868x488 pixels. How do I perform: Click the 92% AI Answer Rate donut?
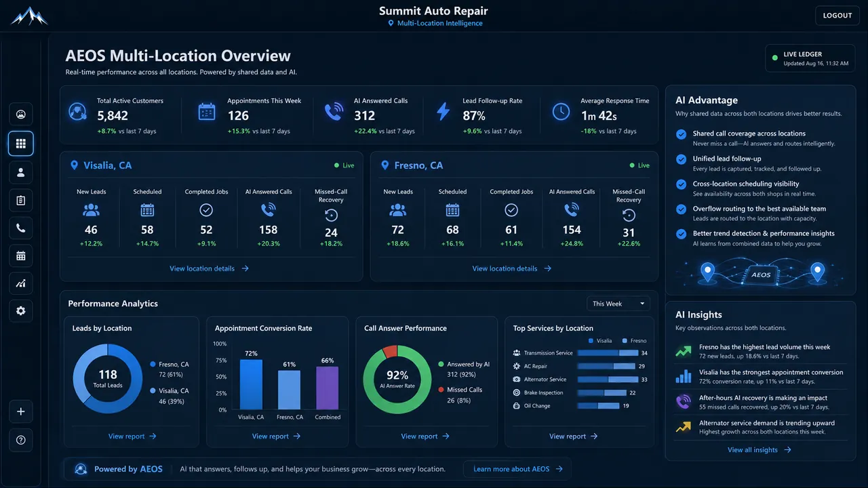point(397,379)
